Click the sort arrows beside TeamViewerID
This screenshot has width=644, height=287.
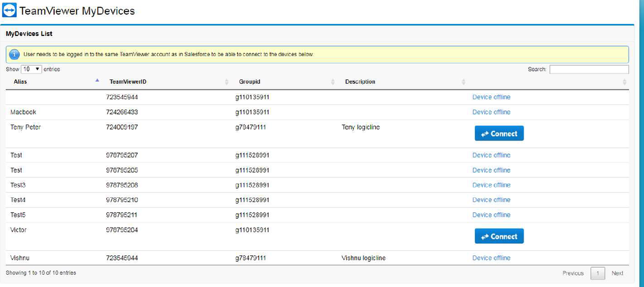[227, 82]
